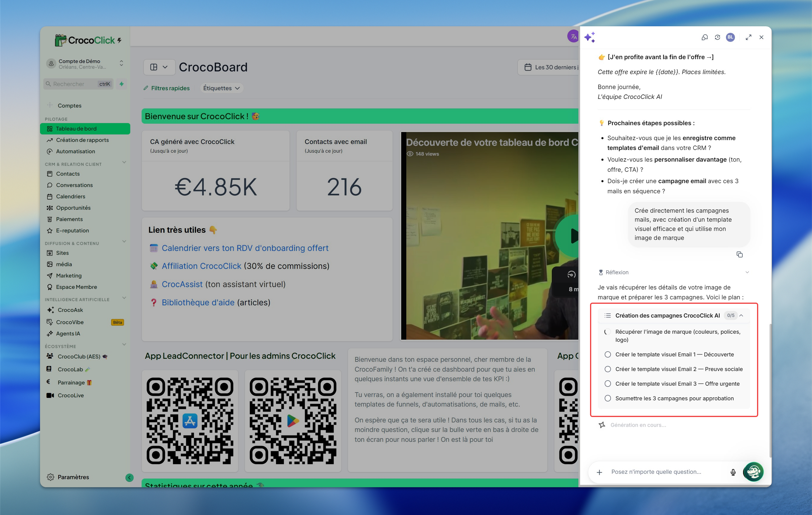The height and width of the screenshot is (515, 812).
Task: Open the dashboard layout dropdown
Action: [x=159, y=67]
